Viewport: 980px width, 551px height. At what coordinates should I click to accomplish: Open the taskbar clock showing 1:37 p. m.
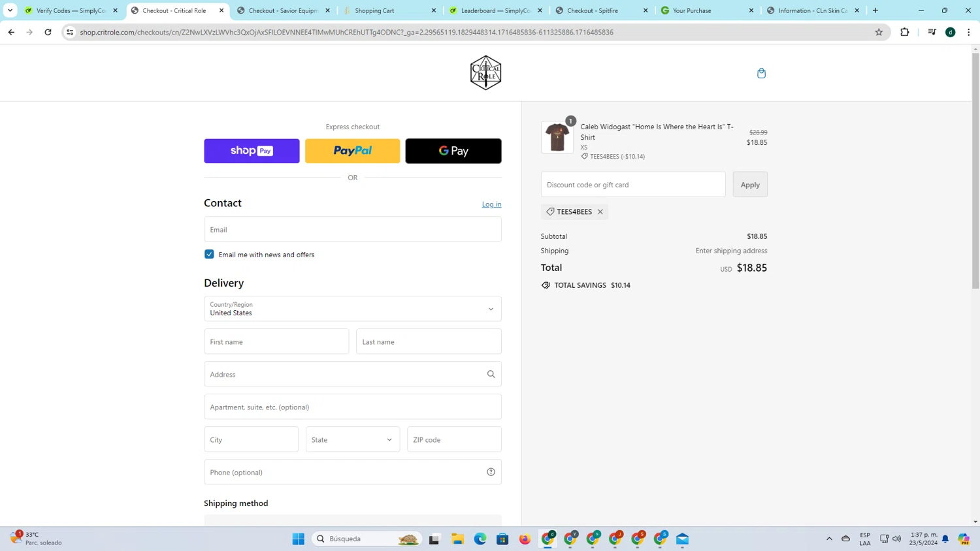[x=923, y=539]
